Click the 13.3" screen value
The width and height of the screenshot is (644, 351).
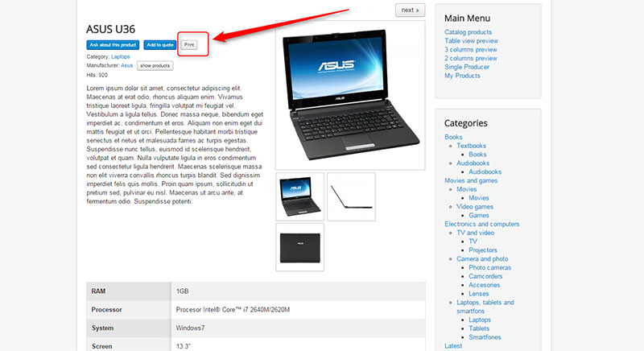pyautogui.click(x=184, y=346)
